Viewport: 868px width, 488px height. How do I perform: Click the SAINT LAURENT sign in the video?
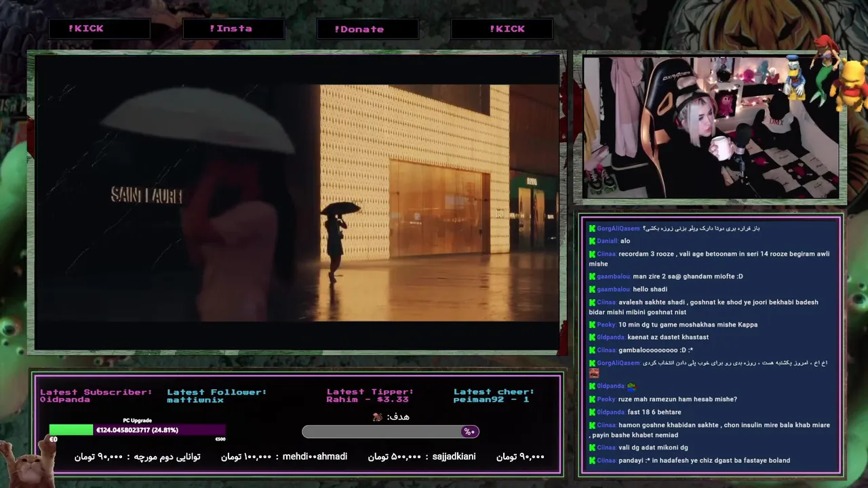point(146,195)
